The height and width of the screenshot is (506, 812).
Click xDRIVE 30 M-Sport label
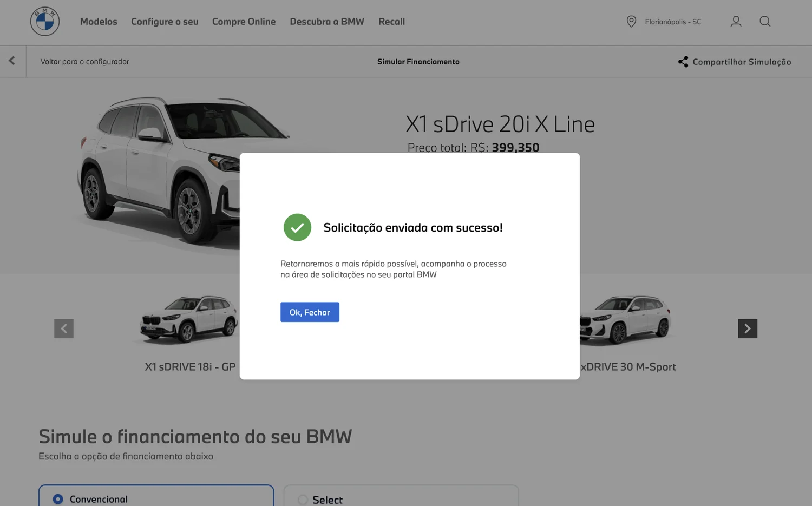tap(628, 367)
